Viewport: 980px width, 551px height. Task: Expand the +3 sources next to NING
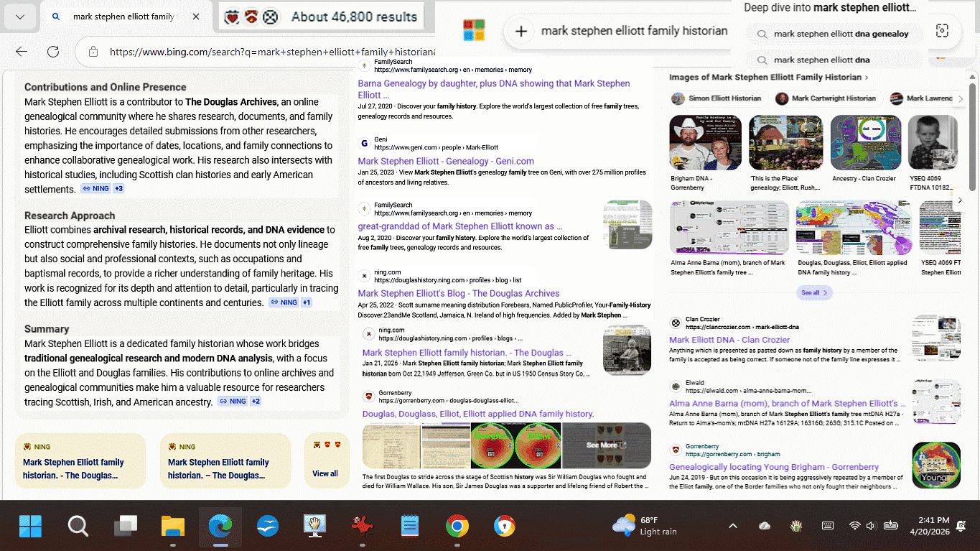click(118, 189)
